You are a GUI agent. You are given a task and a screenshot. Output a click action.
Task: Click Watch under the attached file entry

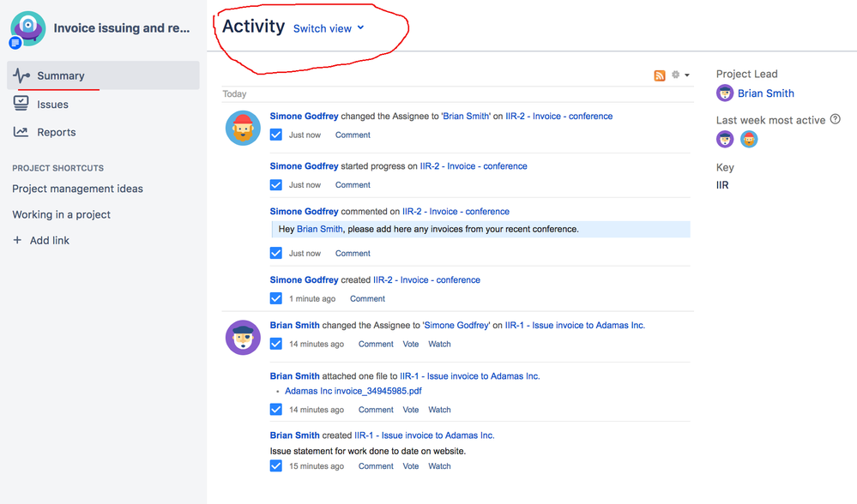tap(439, 410)
